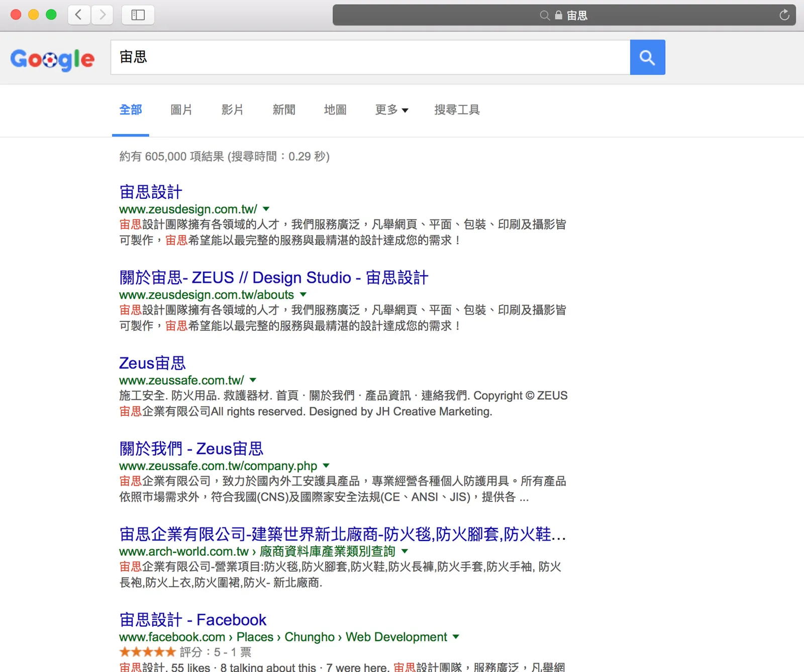Open dropdown next to arch-world.com.tw URL
Viewport: 804px width, 672px height.
click(x=405, y=551)
